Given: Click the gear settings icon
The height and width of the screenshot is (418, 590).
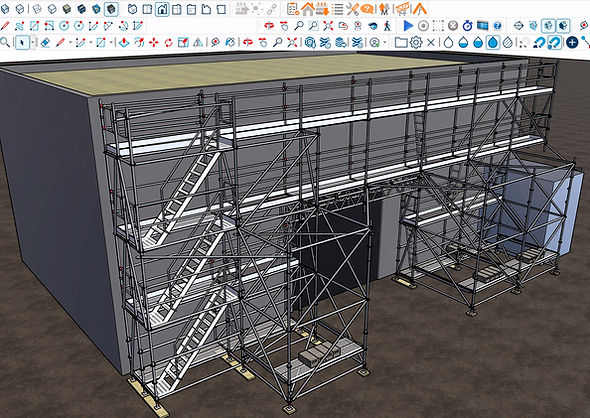Looking at the screenshot, I should pyautogui.click(x=416, y=42).
